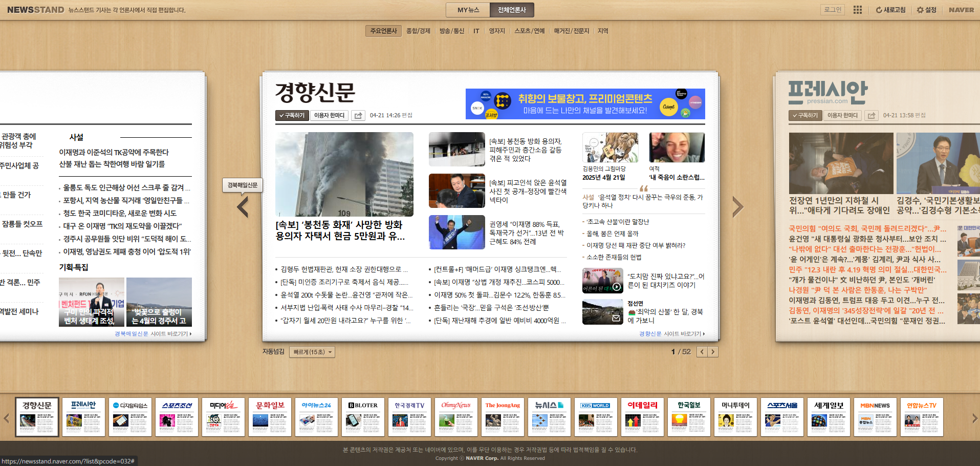
Task: Open 설정 gear settings
Action: (x=927, y=10)
